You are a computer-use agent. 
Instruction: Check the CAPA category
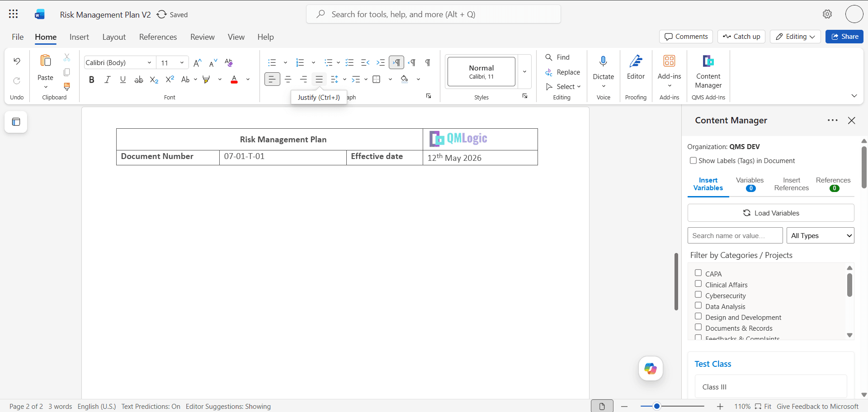(x=698, y=273)
